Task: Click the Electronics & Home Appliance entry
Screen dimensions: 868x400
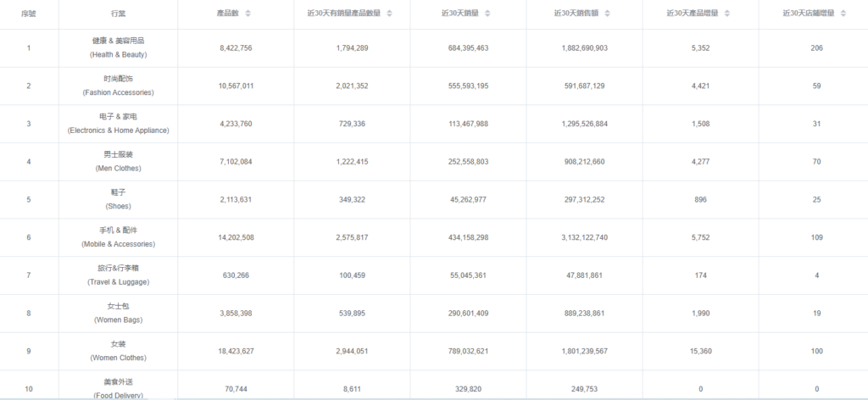Action: (118, 123)
